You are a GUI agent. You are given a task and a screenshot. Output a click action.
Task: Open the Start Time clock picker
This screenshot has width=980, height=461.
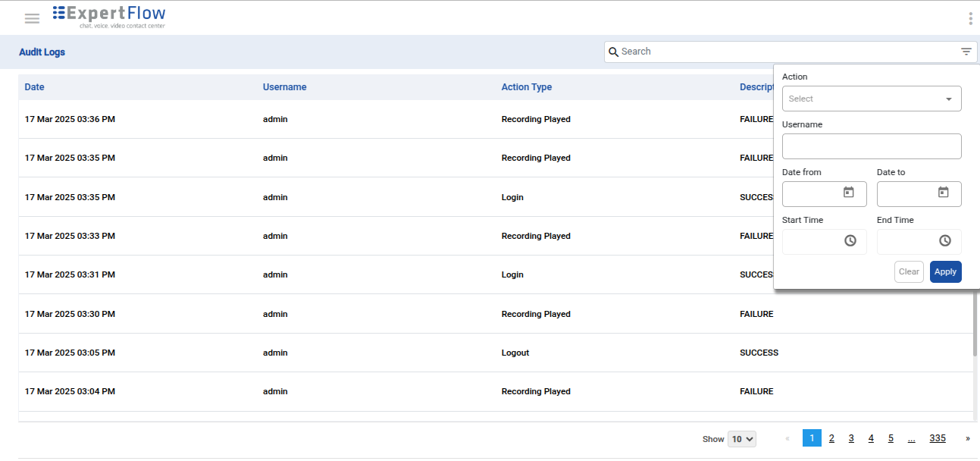pyautogui.click(x=850, y=240)
